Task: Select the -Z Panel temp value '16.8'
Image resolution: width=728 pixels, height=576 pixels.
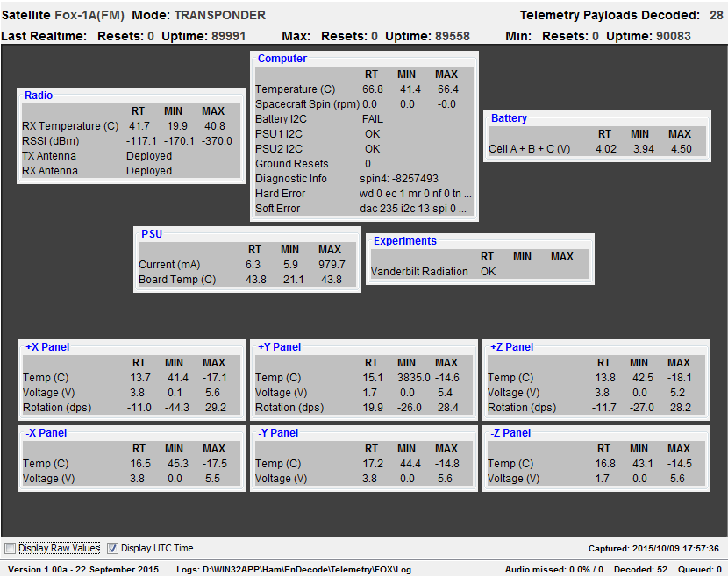Action: [x=605, y=464]
